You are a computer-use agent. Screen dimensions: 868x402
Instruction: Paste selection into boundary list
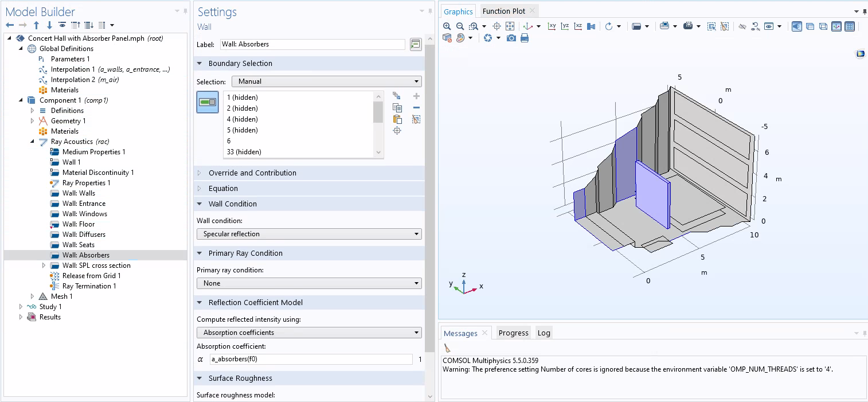tap(397, 119)
